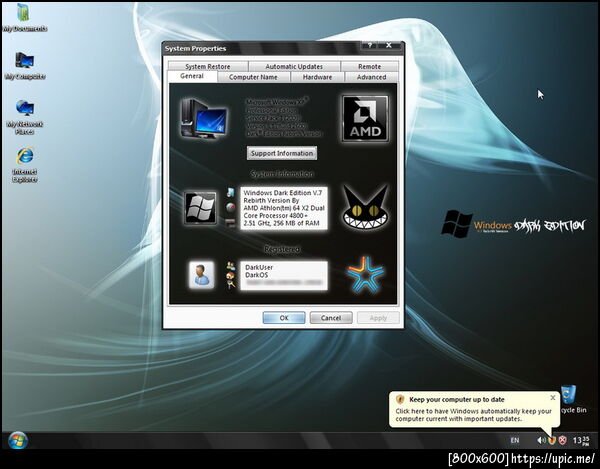Click the taskbar clock
Image resolution: width=600 pixels, height=469 pixels.
pos(581,440)
